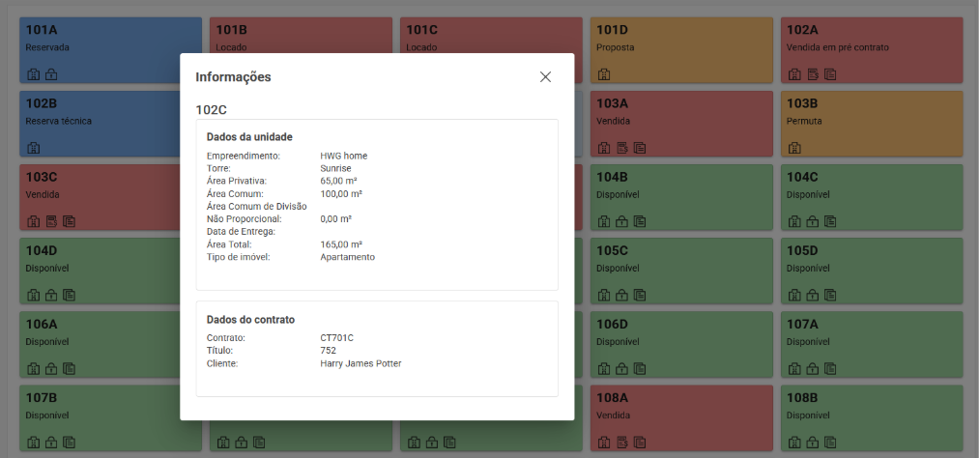Click building icon on card 101D
This screenshot has width=980, height=458.
click(x=604, y=75)
